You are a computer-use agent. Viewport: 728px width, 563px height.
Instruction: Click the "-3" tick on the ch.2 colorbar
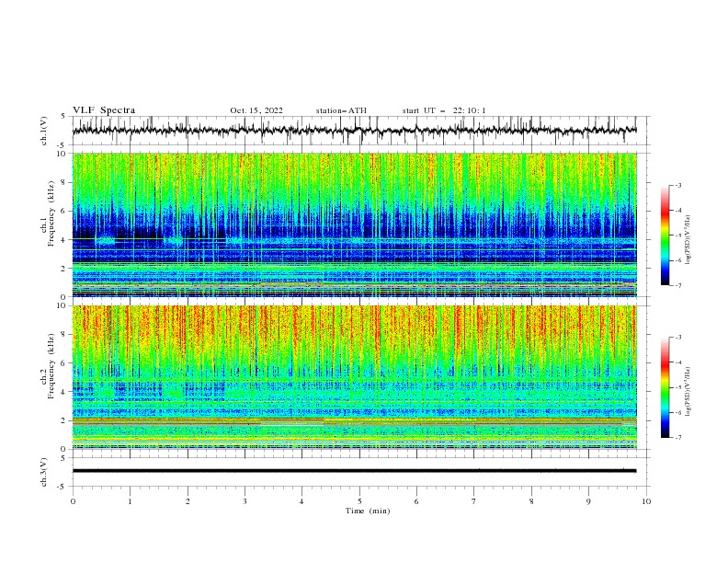[x=677, y=338]
